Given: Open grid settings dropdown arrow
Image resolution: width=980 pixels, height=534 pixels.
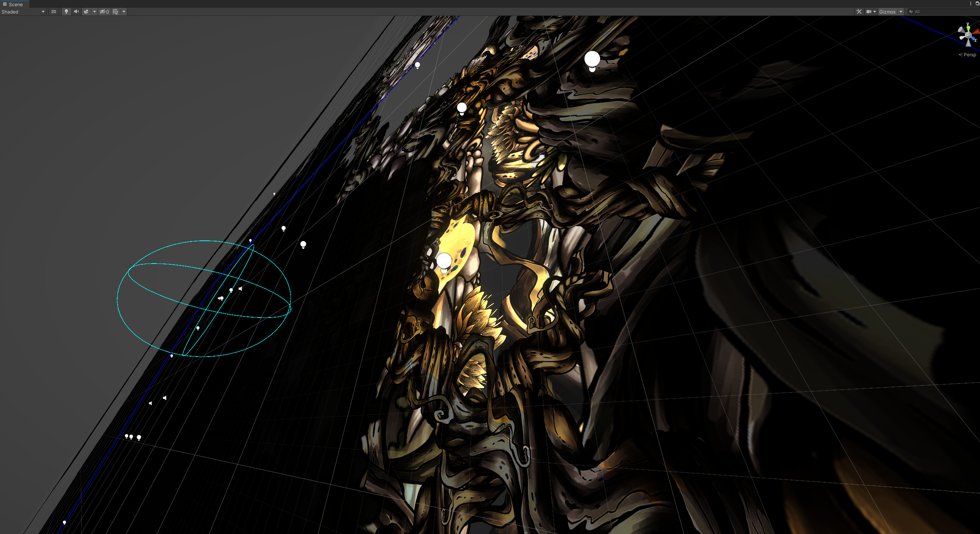Looking at the screenshot, I should pos(124,12).
